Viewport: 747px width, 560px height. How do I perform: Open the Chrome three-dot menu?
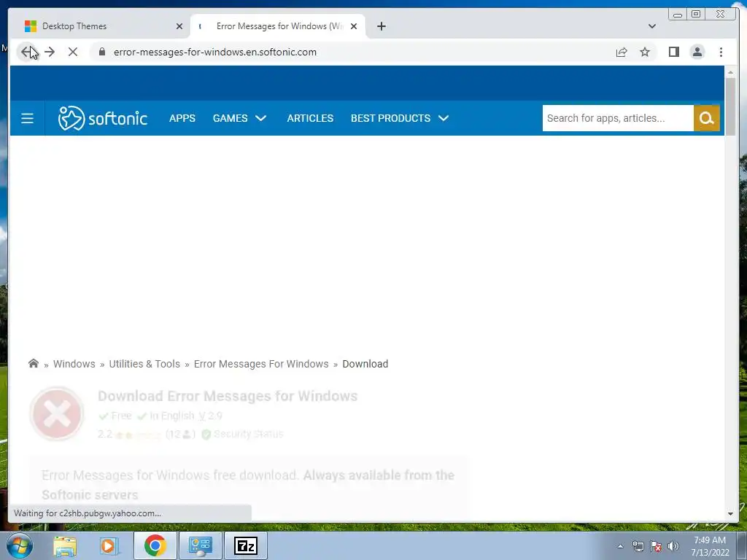[721, 52]
